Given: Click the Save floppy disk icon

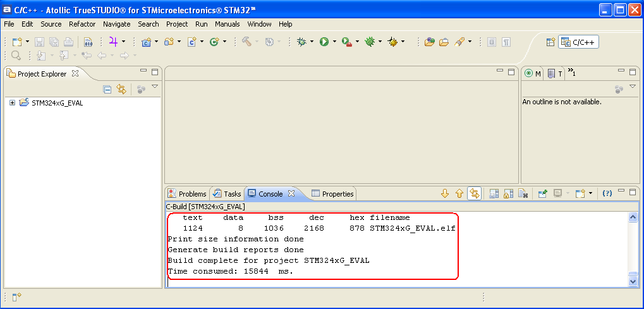Looking at the screenshot, I should click(x=39, y=42).
